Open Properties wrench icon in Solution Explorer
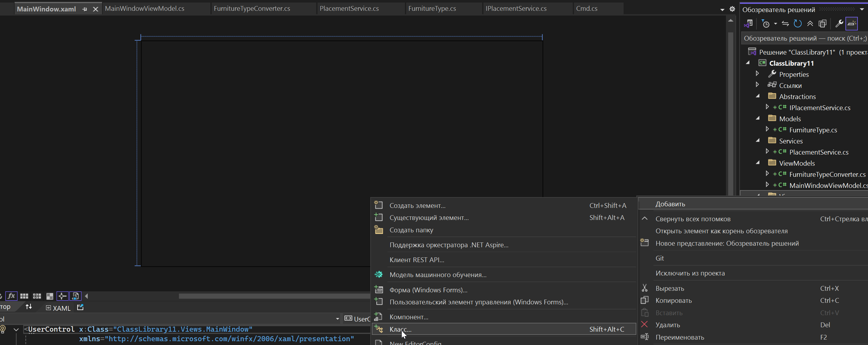 [x=839, y=23]
